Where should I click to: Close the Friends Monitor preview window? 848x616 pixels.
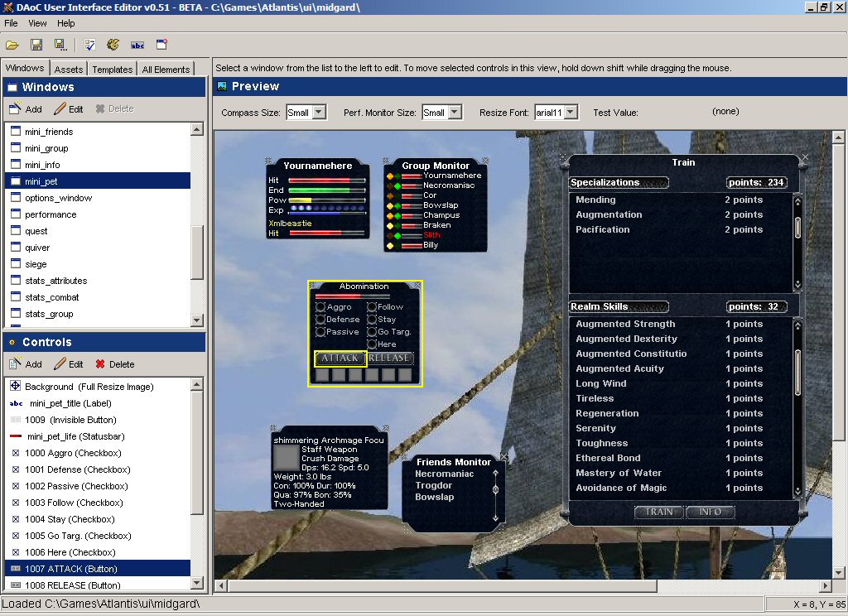(504, 457)
